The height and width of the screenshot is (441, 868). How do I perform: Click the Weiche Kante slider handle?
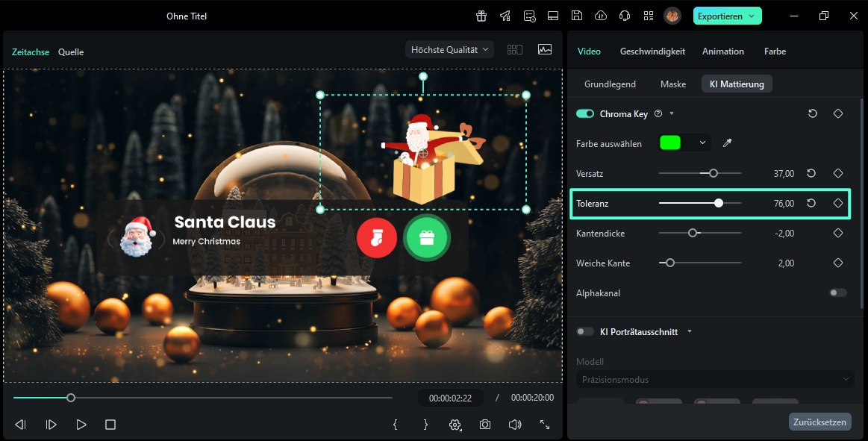pyautogui.click(x=670, y=263)
